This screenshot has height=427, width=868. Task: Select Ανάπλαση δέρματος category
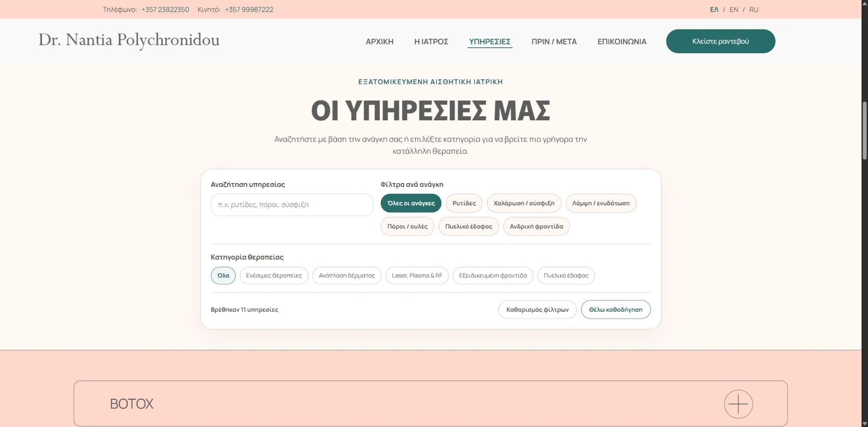pyautogui.click(x=347, y=275)
